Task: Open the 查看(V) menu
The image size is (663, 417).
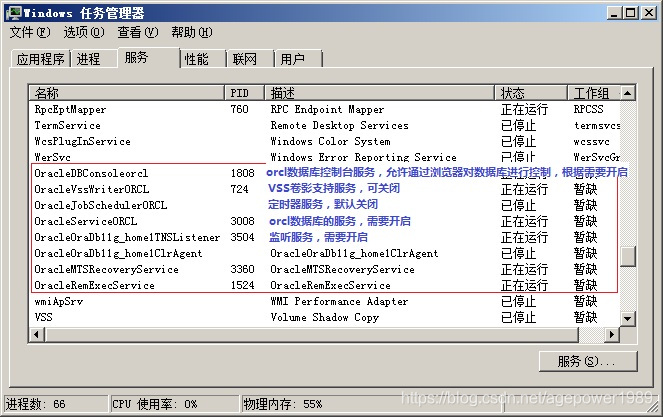Action: [x=138, y=32]
